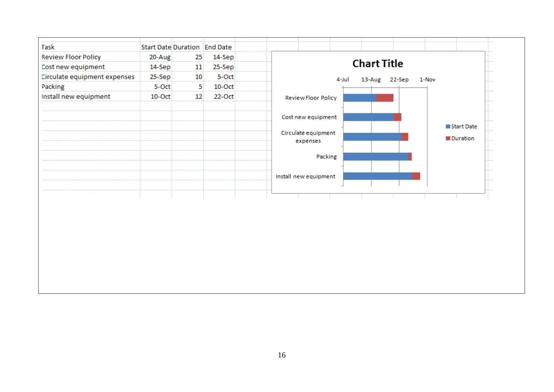The width and height of the screenshot is (554, 392).
Task: Select blue bar for Packing
Action: click(376, 156)
